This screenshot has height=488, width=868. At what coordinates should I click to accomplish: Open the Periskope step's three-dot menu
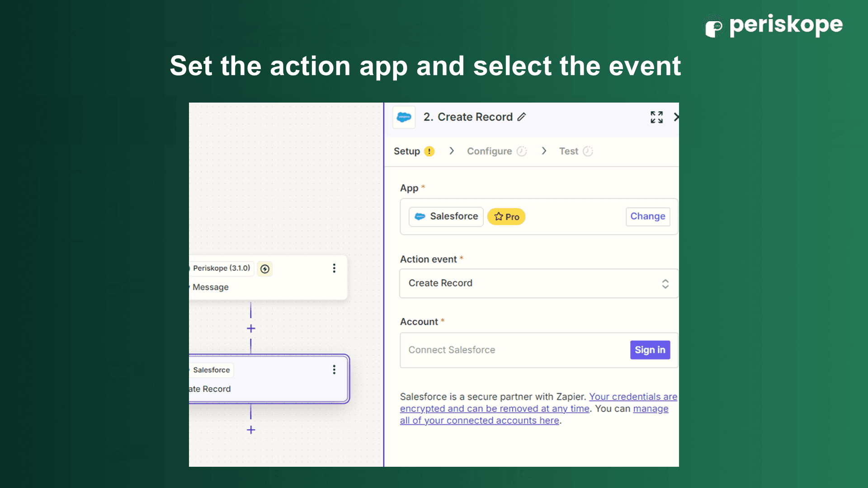click(x=334, y=268)
